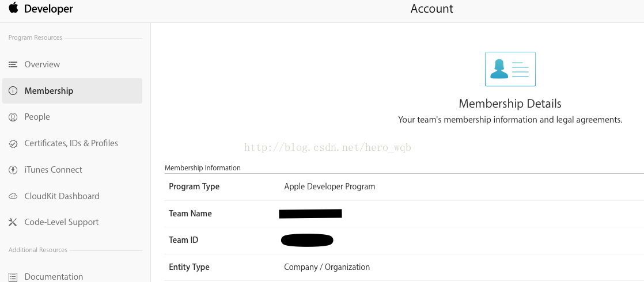The width and height of the screenshot is (644, 282).
Task: Click the Additional Resources sidebar heading
Action: (x=38, y=250)
